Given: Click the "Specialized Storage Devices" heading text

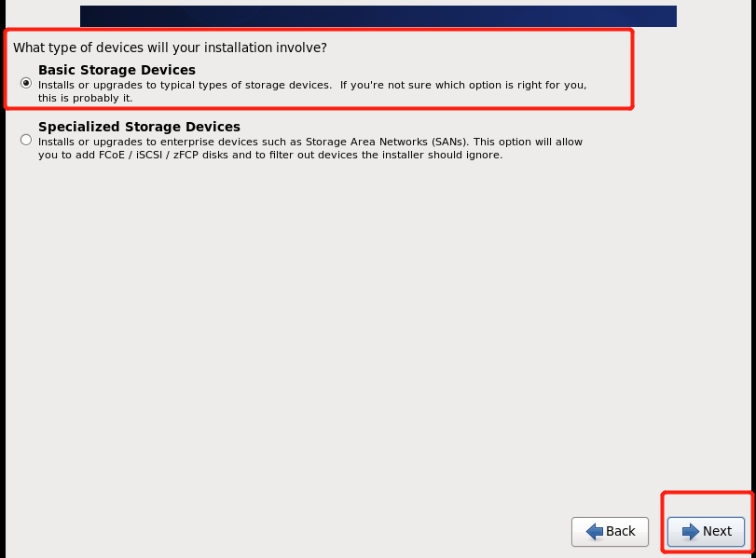Looking at the screenshot, I should tap(139, 127).
